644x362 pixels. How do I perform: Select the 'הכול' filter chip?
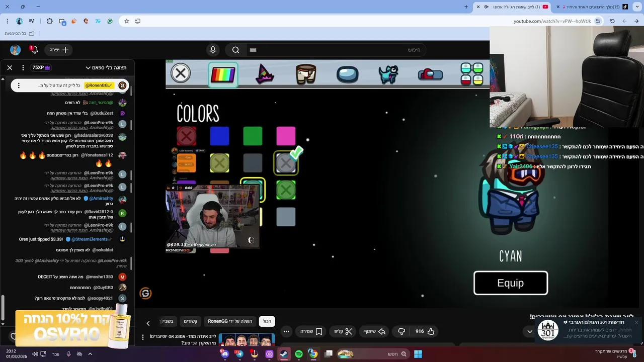coord(267,321)
